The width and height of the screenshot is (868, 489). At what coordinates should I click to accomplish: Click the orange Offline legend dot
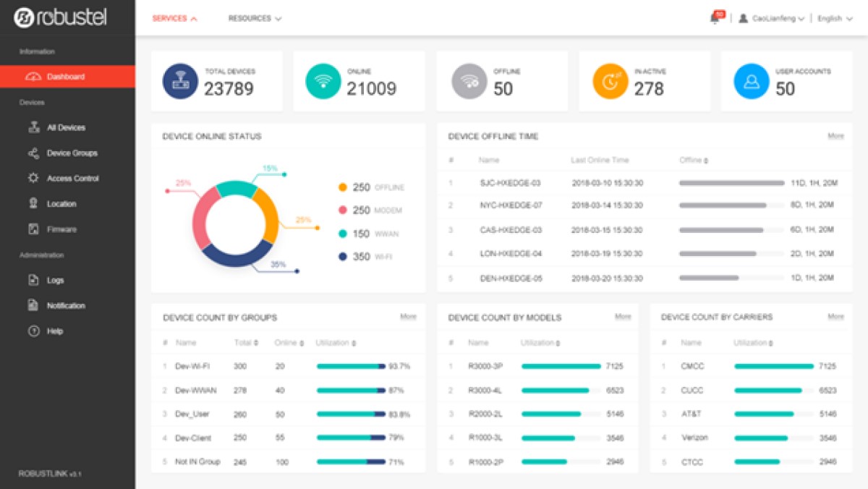click(x=343, y=187)
